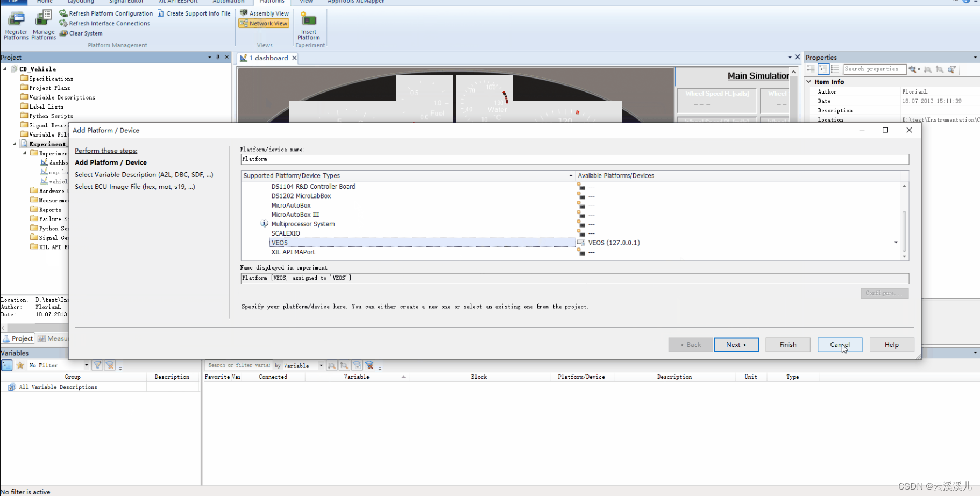Click Select Variable Description step
Image resolution: width=980 pixels, height=496 pixels.
coord(144,175)
